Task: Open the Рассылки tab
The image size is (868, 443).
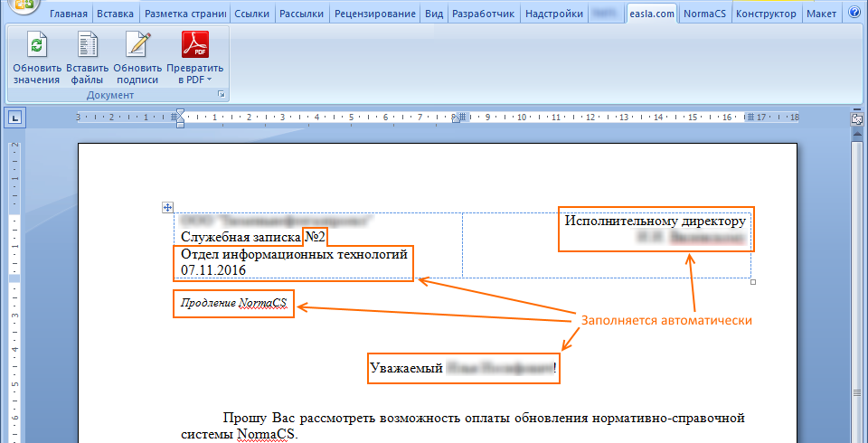Action: click(x=302, y=14)
